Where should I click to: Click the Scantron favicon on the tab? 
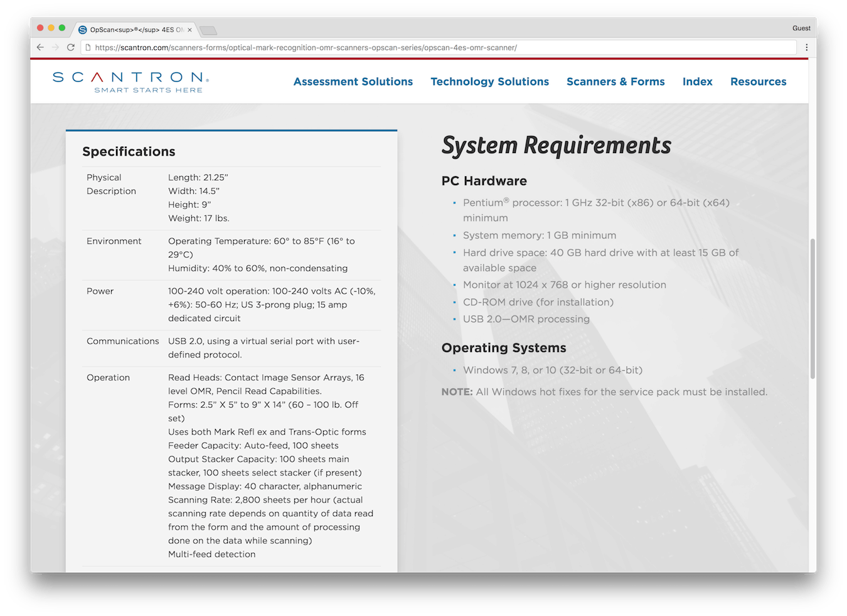click(x=82, y=29)
